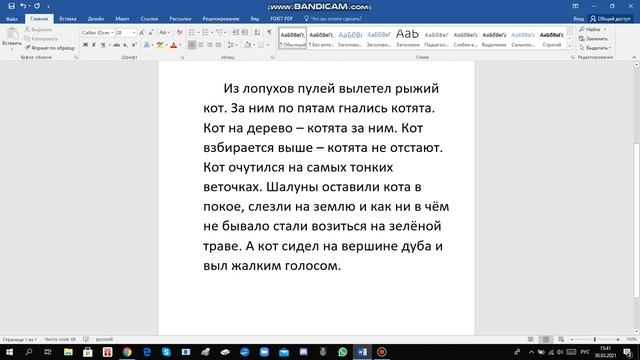Viewport: 640px width, 360px height.
Task: Undo the last action
Action: 23,6
